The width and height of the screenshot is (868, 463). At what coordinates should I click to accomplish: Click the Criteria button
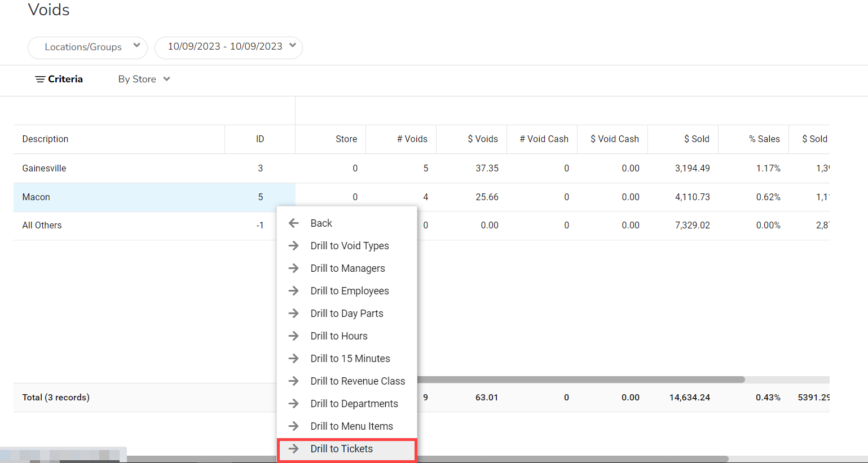65,80
